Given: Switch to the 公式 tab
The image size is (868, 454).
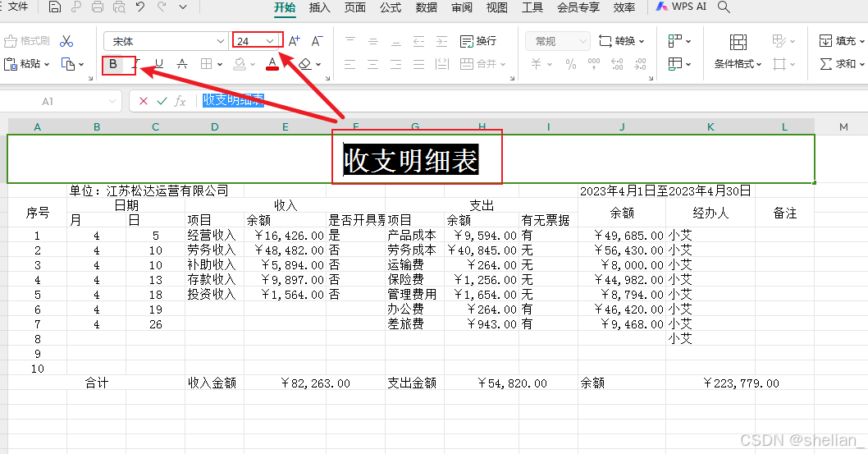Looking at the screenshot, I should (x=391, y=7).
